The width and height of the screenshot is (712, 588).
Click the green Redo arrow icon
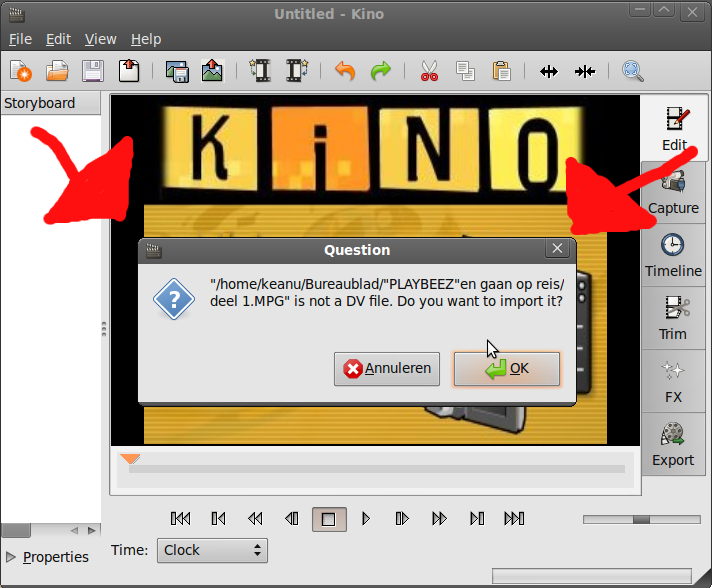[381, 71]
